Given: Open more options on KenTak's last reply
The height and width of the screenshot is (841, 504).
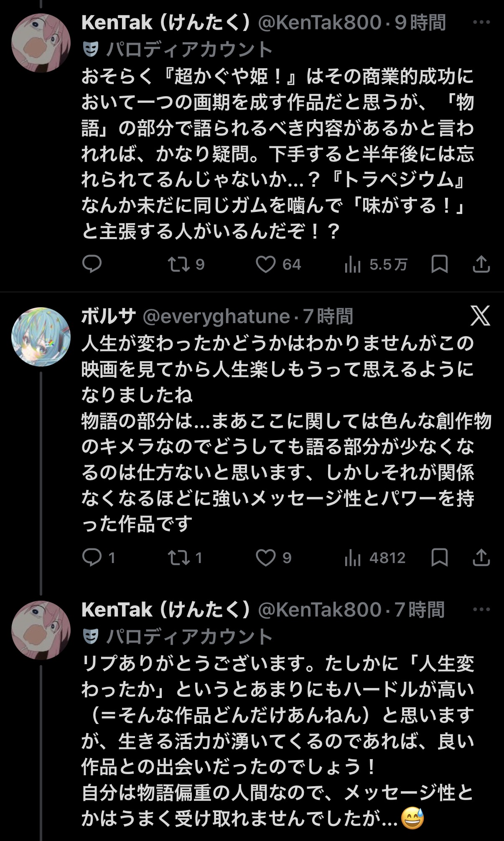Looking at the screenshot, I should pyautogui.click(x=481, y=609).
